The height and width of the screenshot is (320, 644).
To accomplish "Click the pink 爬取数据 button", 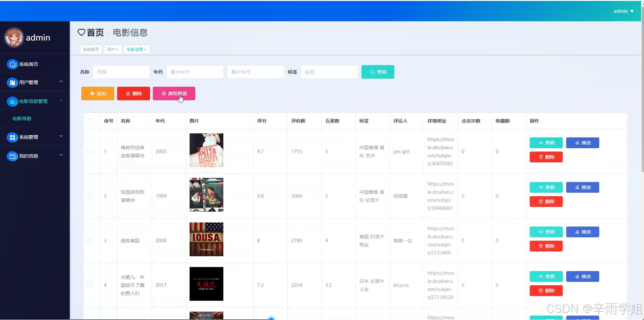I will coord(174,93).
